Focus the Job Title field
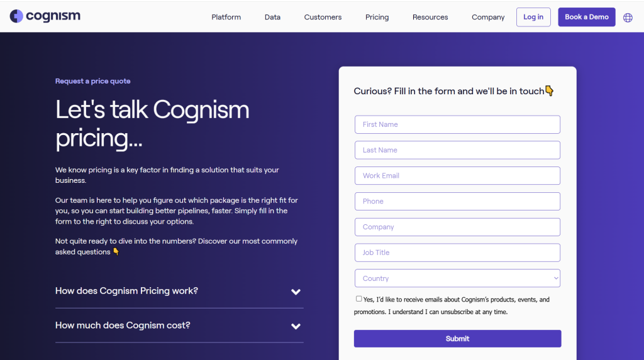 coord(457,253)
